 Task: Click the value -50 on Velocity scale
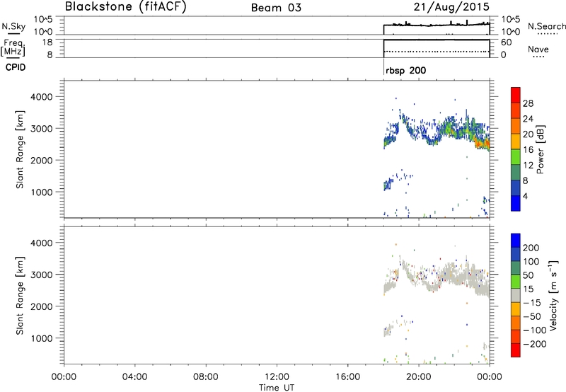(x=531, y=316)
